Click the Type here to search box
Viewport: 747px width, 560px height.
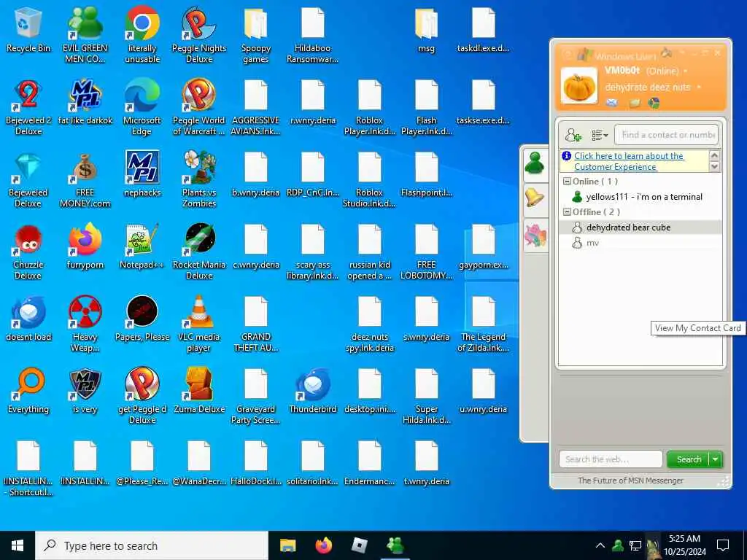pyautogui.click(x=152, y=545)
